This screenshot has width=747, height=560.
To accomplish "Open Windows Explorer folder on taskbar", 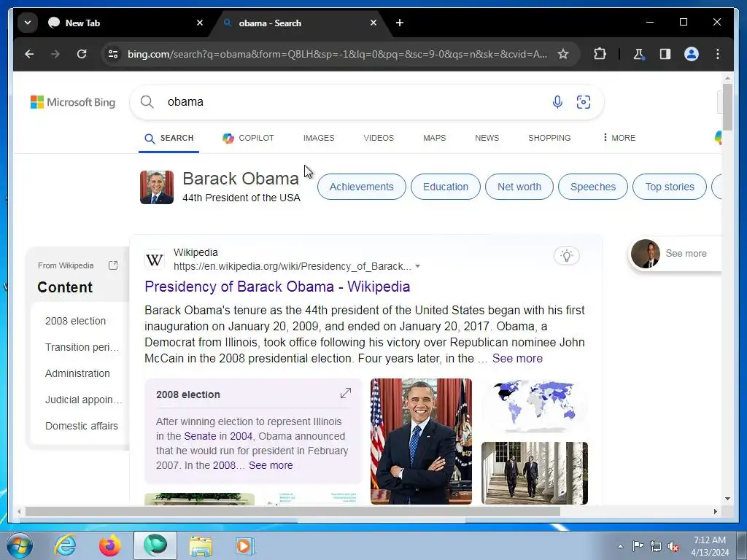I will [201, 545].
